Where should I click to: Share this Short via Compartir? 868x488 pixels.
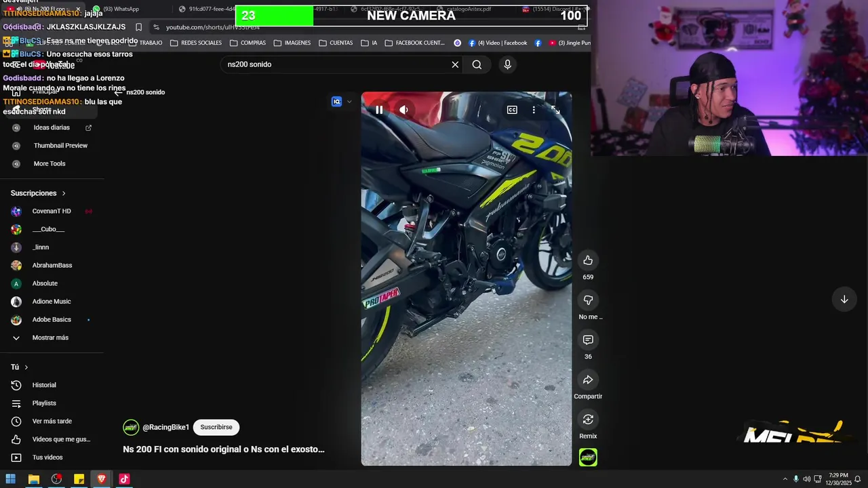coord(588,380)
